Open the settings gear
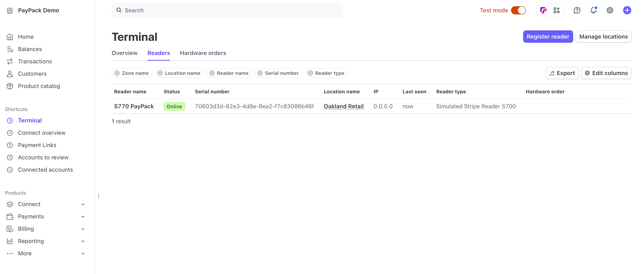Screen dimensions: 644x274 point(610,10)
